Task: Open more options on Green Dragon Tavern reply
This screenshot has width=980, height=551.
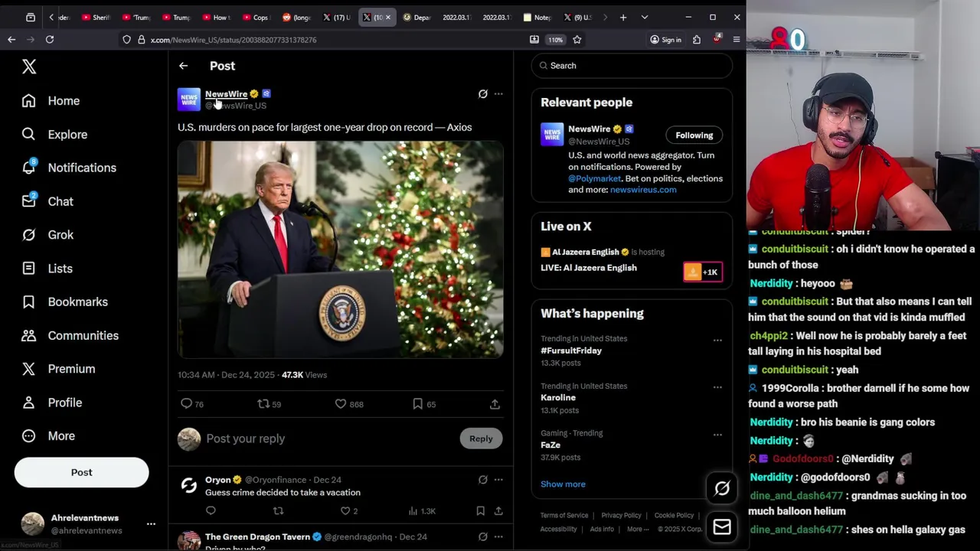Action: pyautogui.click(x=498, y=536)
